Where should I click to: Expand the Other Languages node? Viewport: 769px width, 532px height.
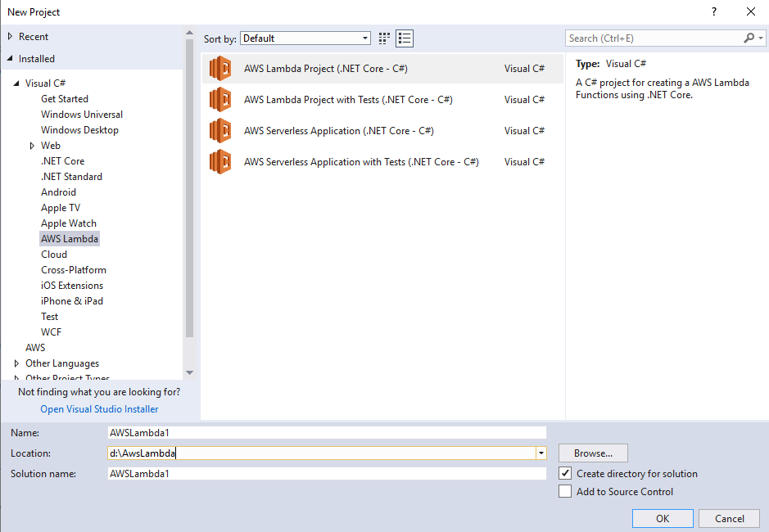pyautogui.click(x=16, y=363)
